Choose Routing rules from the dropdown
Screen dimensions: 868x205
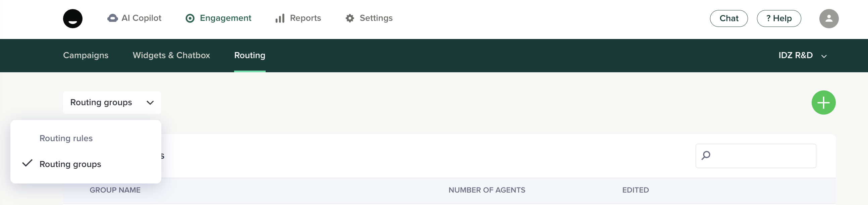pyautogui.click(x=66, y=138)
